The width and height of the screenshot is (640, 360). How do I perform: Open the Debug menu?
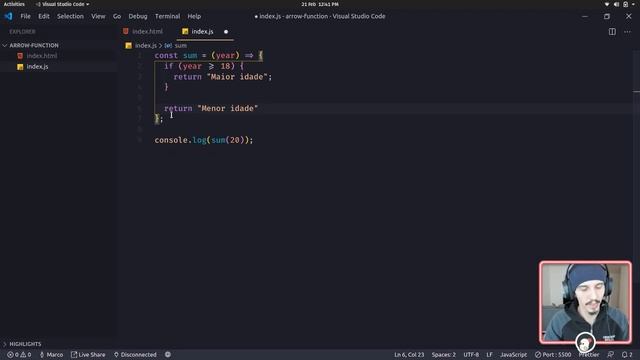[138, 16]
